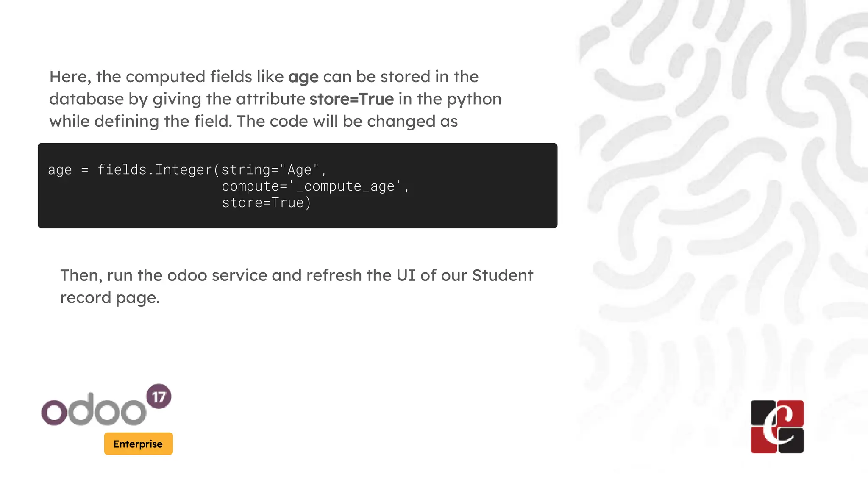The height and width of the screenshot is (488, 868).
Task: Click the word UI in bottom sentence
Action: pos(406,275)
